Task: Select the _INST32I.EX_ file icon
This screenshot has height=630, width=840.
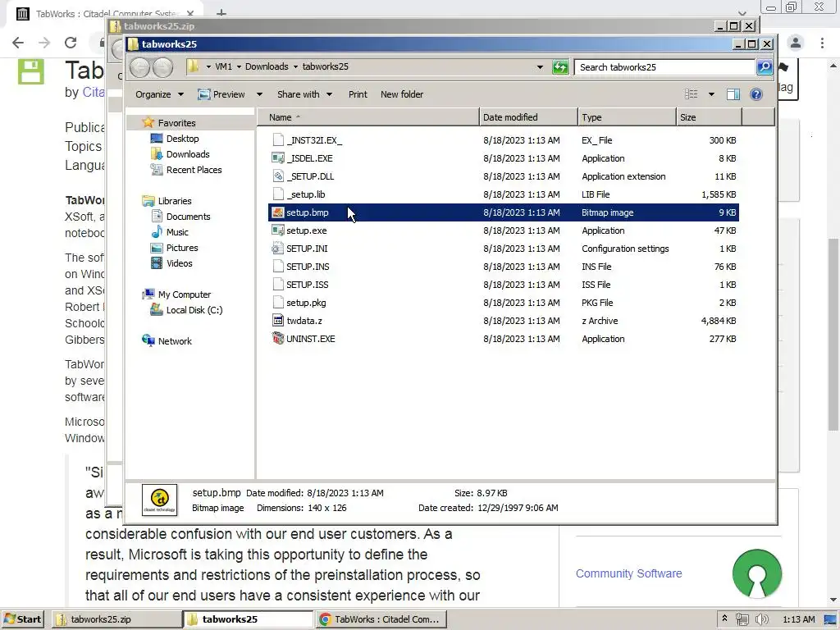Action: pyautogui.click(x=277, y=139)
